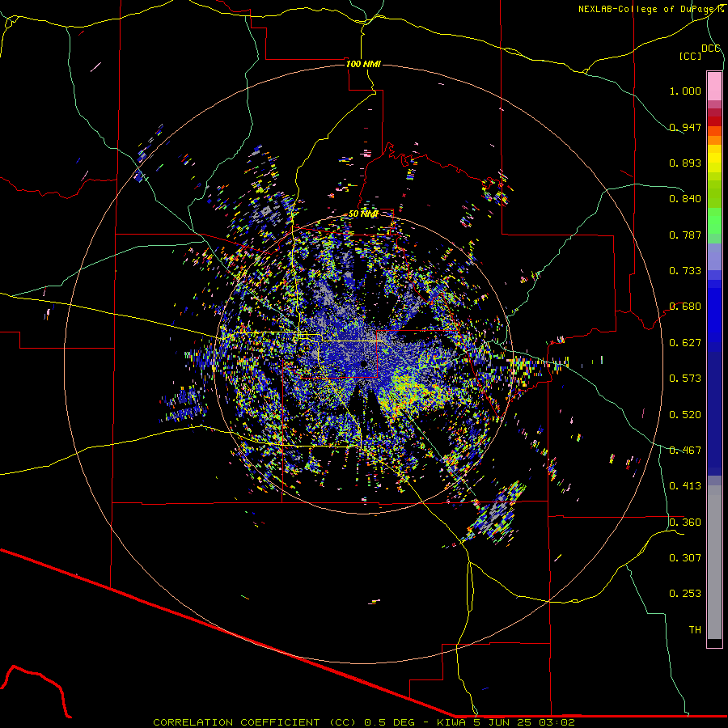Select the 0.467 scale value
This screenshot has height=728, width=728.
[x=685, y=451]
